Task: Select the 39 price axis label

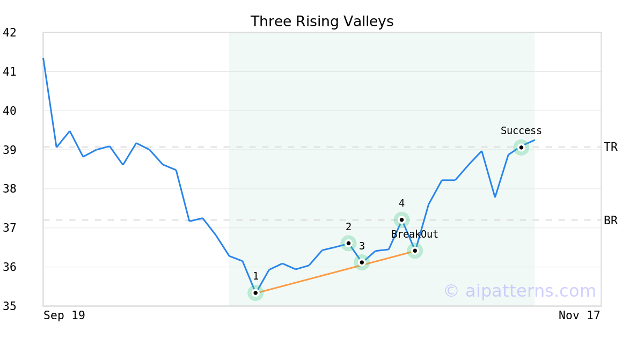Action: (10, 150)
